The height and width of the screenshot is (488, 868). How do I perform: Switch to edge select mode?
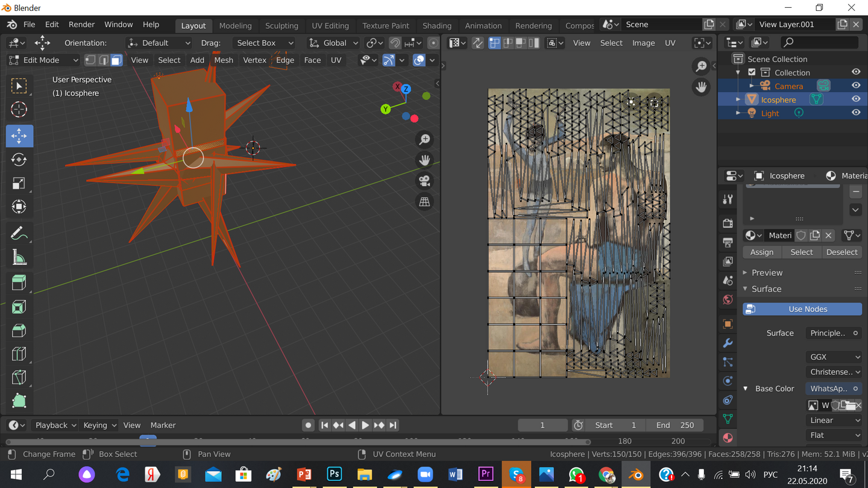coord(104,60)
